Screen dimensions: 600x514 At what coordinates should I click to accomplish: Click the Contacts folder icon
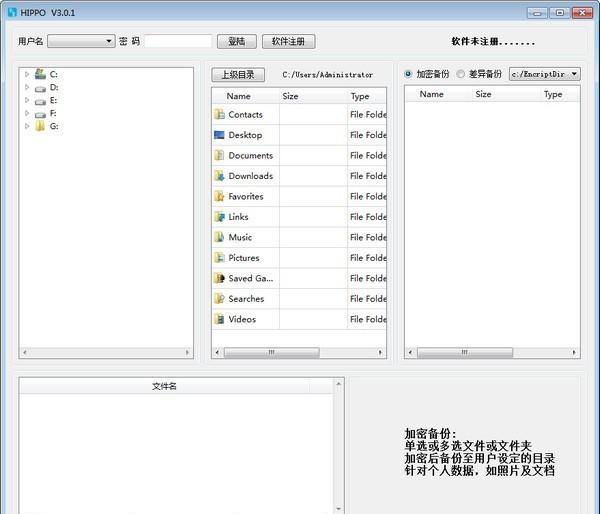click(219, 114)
